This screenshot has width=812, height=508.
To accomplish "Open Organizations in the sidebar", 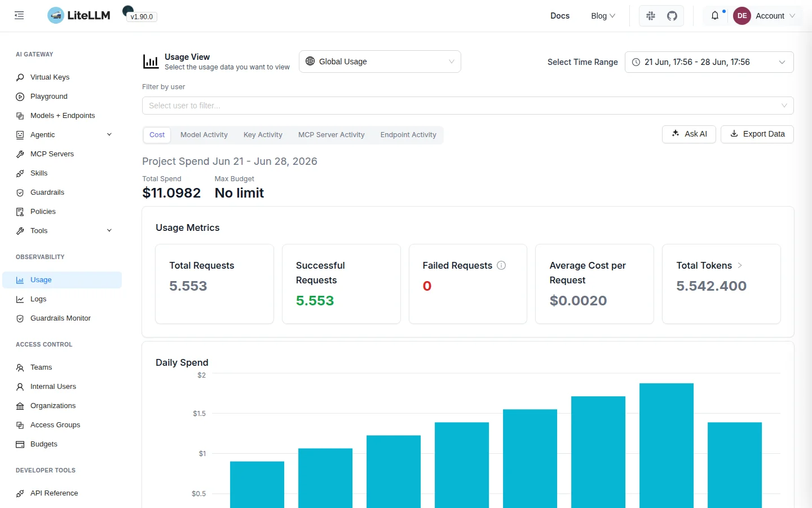I will (62, 406).
